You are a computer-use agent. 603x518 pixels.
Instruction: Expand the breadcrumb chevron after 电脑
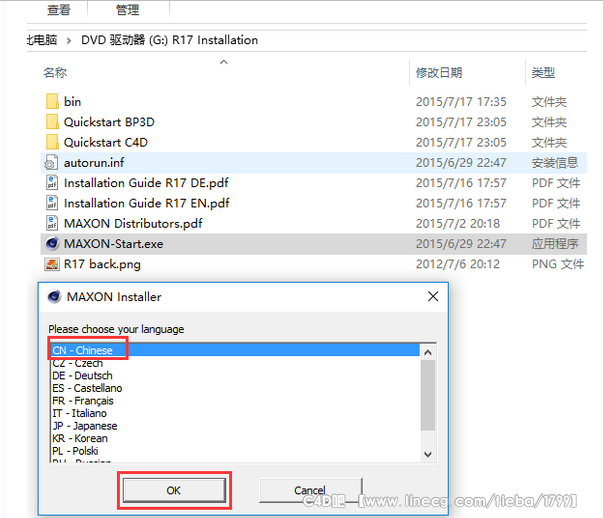pyautogui.click(x=69, y=40)
